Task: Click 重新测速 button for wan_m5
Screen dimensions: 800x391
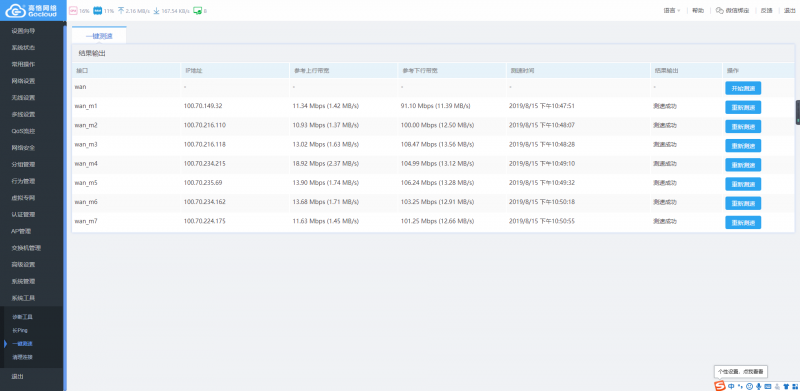Action: point(743,184)
